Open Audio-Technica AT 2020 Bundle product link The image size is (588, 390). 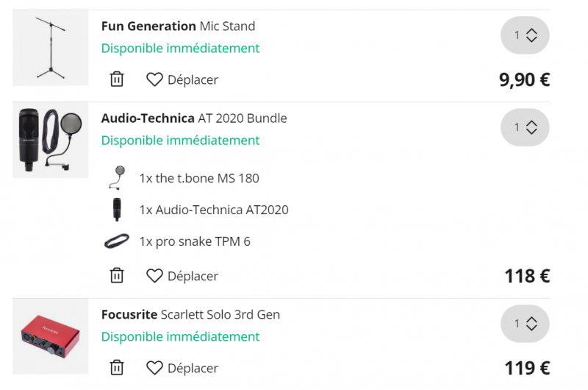(194, 118)
